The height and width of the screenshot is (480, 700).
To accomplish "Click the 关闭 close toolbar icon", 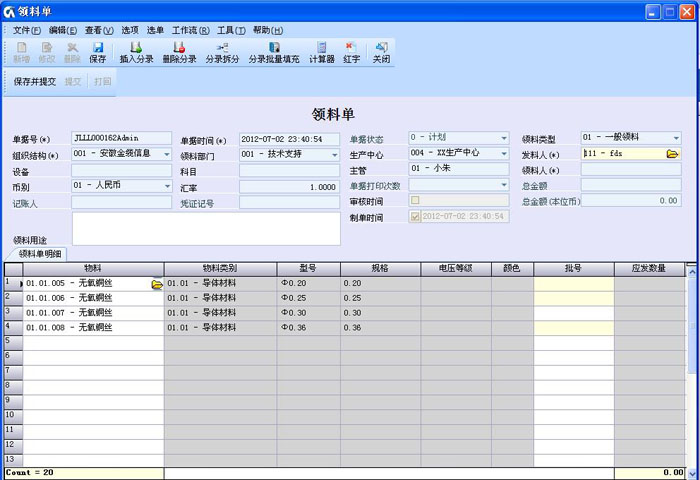I will [x=381, y=52].
